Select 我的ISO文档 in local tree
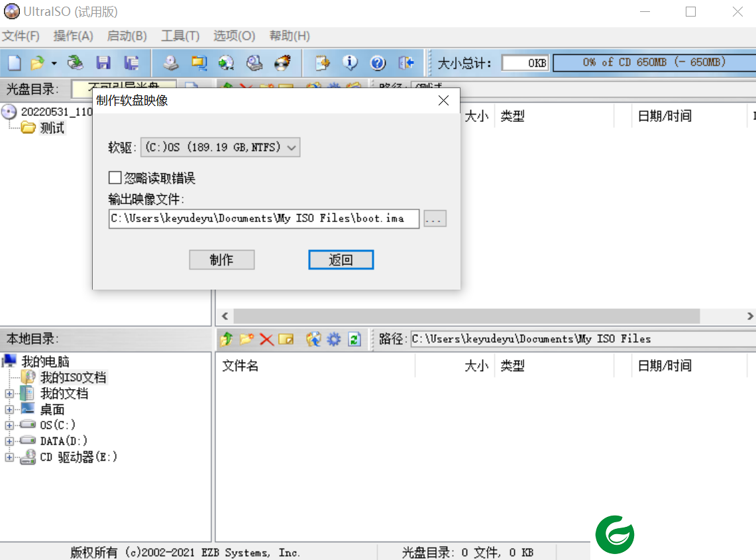Image resolution: width=756 pixels, height=560 pixels. pyautogui.click(x=74, y=377)
